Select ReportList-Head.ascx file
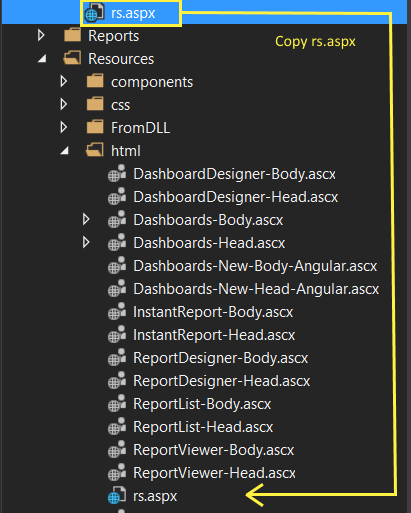Viewport: 411px width, 513px height. click(x=203, y=427)
